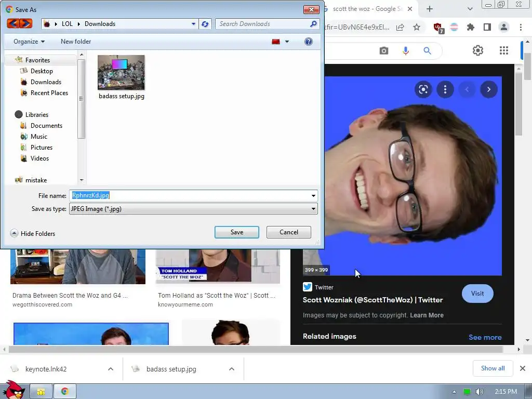Open the Save As help icon
The image size is (532, 399).
[309, 42]
